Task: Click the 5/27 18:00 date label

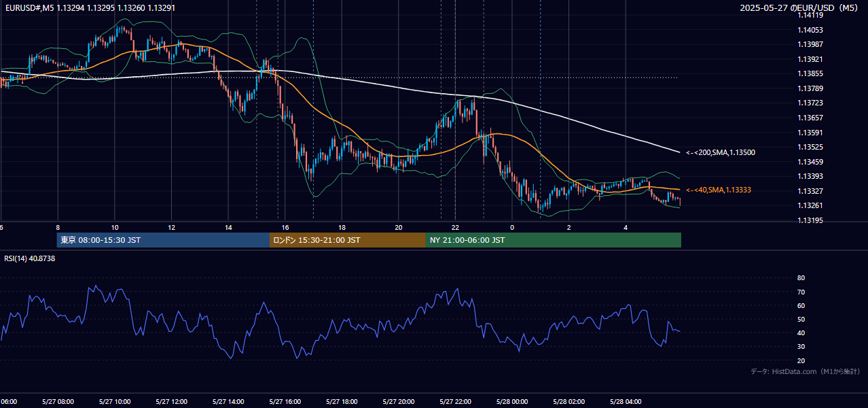Action: click(342, 401)
